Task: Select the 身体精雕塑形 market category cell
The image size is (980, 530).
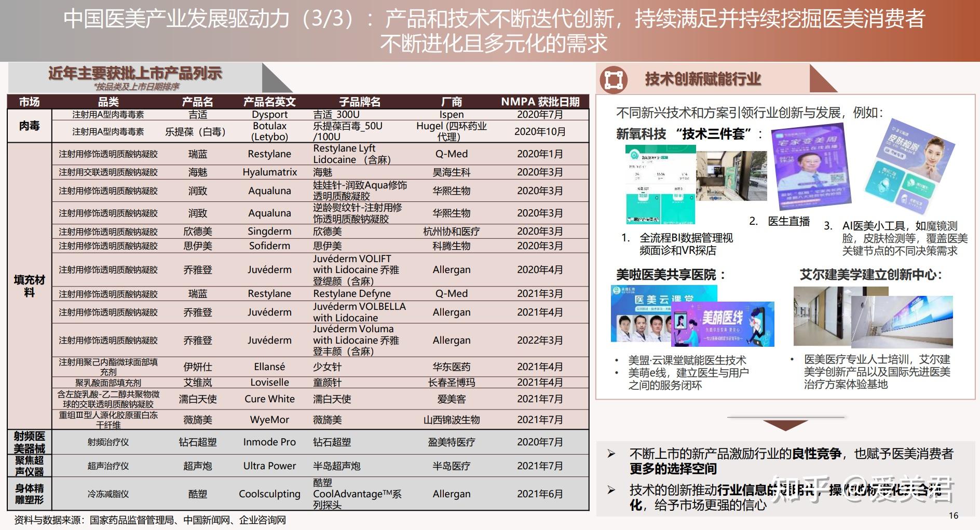Action: click(30, 494)
